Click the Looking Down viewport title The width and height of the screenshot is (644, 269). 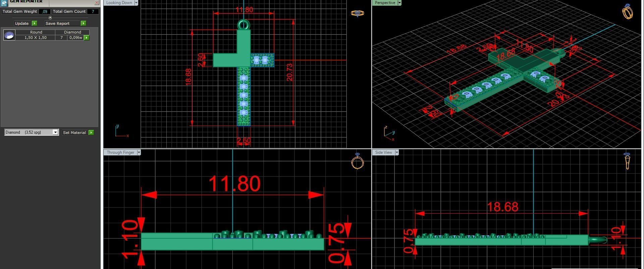(119, 3)
